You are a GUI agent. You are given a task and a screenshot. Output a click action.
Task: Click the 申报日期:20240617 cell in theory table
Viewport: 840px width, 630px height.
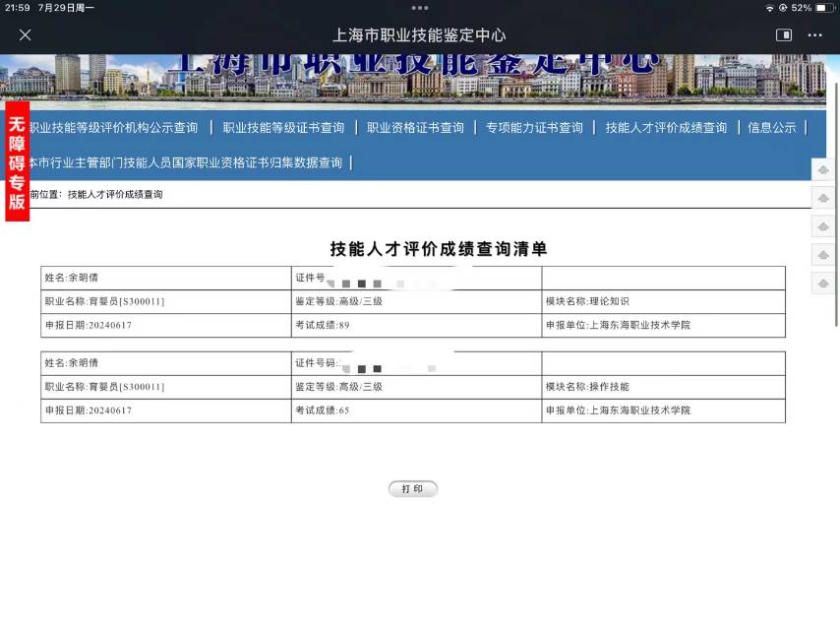(x=166, y=325)
